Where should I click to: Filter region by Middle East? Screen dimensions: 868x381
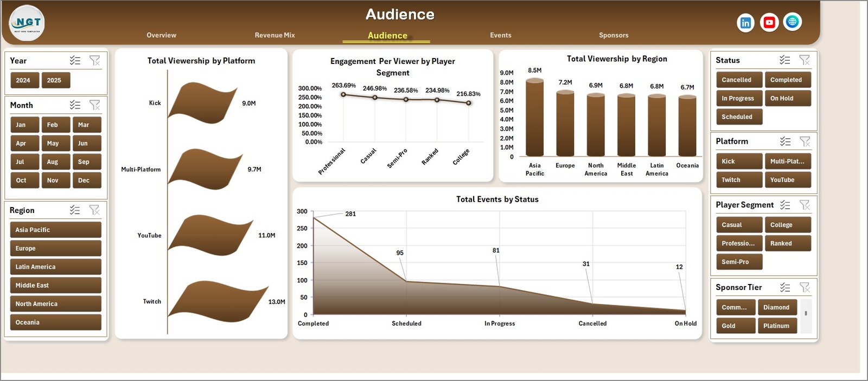pos(55,285)
